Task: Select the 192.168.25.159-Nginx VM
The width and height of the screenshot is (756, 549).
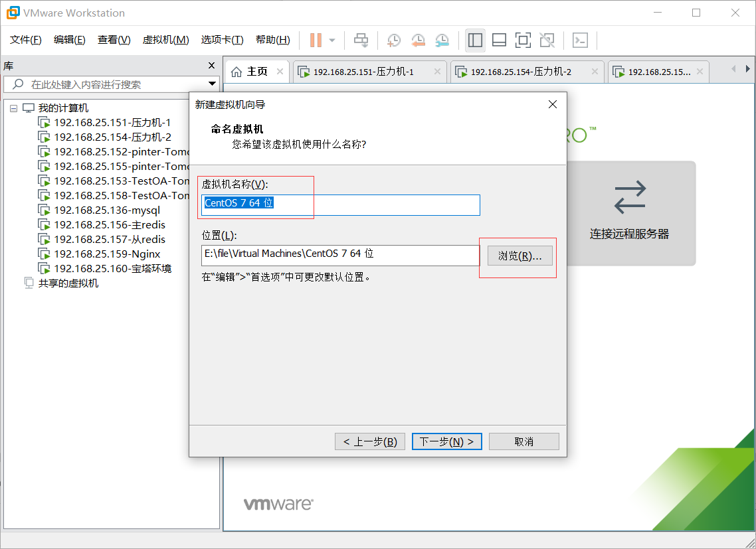Action: click(x=99, y=254)
